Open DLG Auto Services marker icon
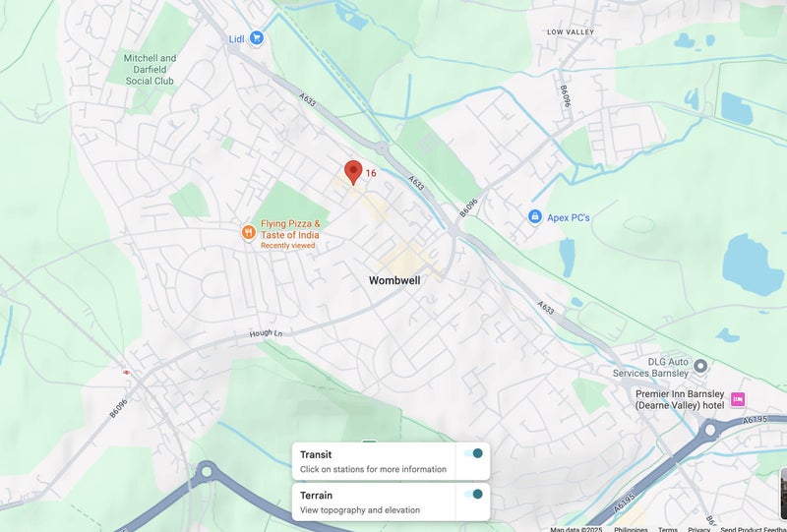The image size is (787, 532). pos(700,366)
